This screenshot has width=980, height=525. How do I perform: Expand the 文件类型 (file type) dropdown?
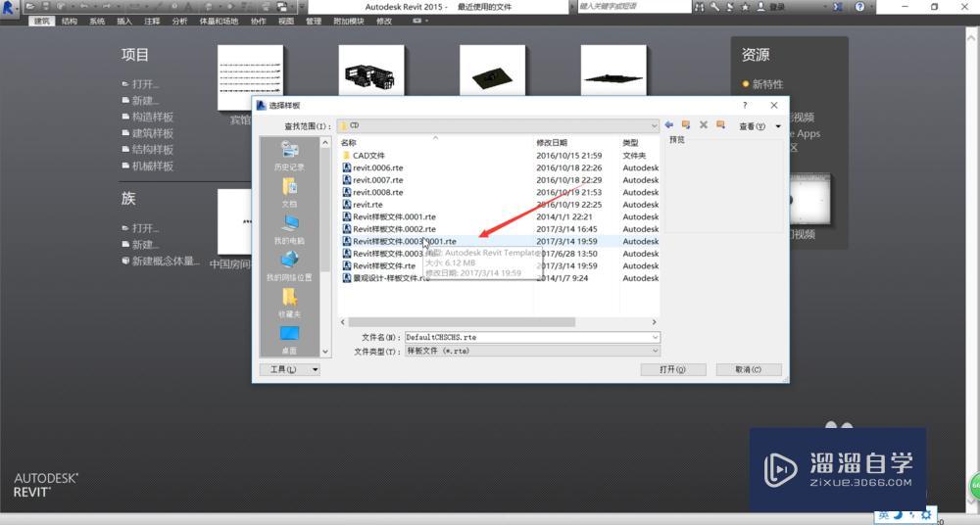655,351
